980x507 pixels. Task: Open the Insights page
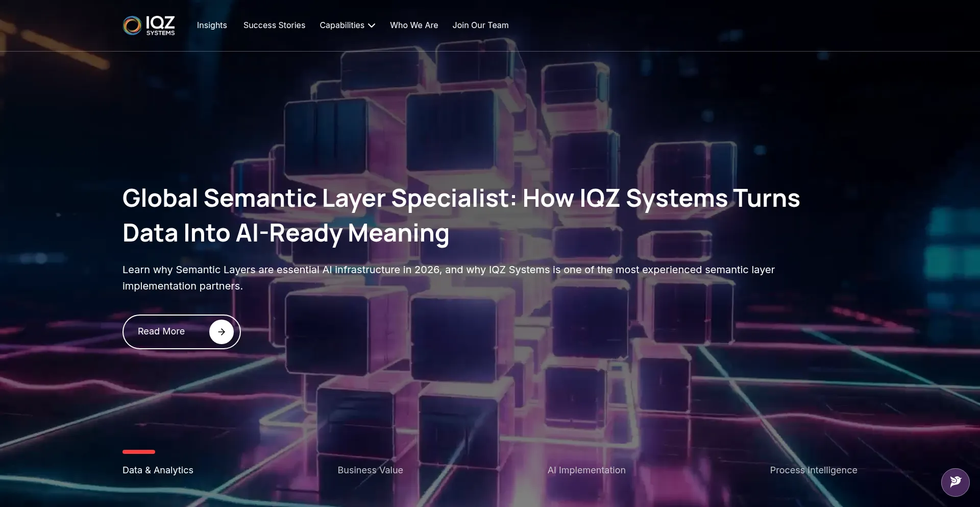(x=212, y=25)
